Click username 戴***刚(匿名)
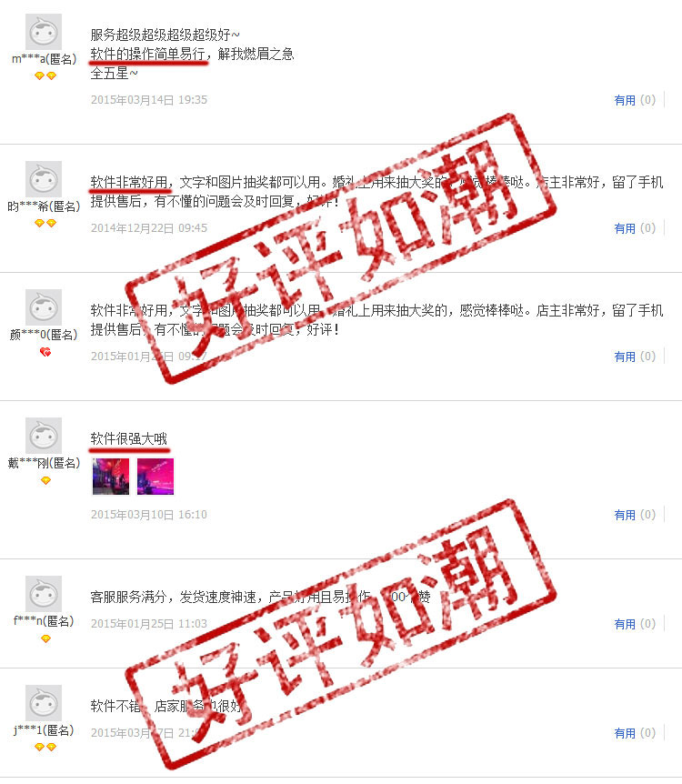682x784 pixels. (44, 463)
